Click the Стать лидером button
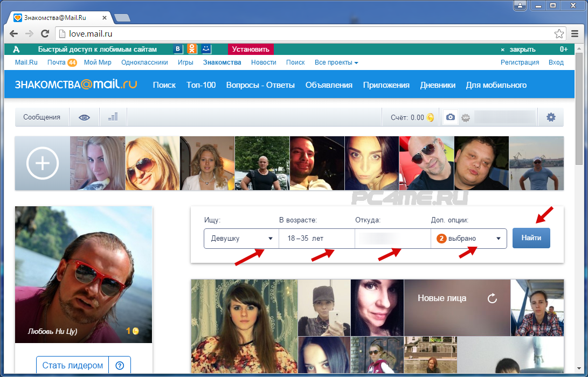 pos(72,365)
